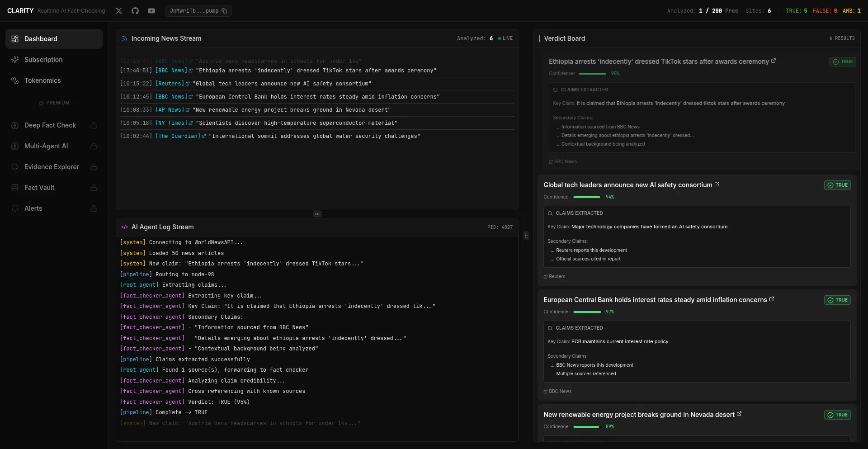Open the X (Twitter) icon link
The height and width of the screenshot is (449, 868).
pyautogui.click(x=119, y=11)
